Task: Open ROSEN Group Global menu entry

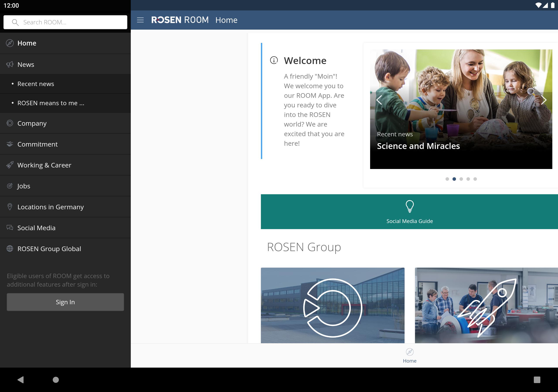Action: tap(65, 248)
